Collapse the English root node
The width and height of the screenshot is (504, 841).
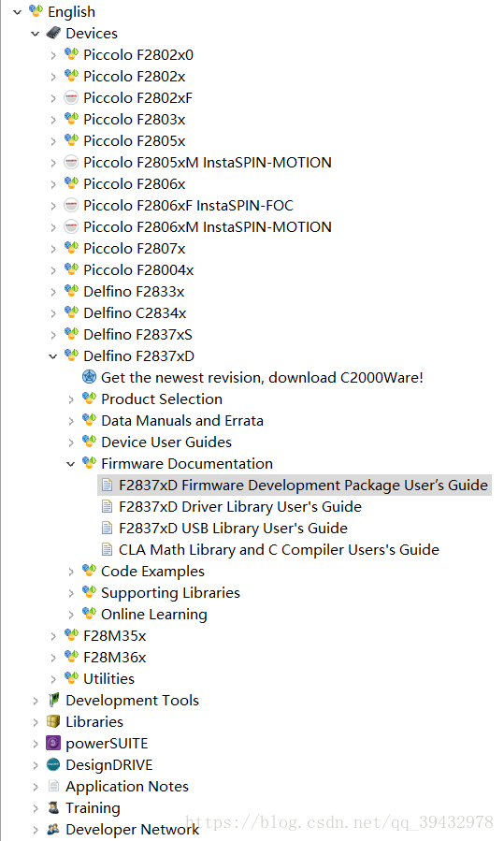18,12
